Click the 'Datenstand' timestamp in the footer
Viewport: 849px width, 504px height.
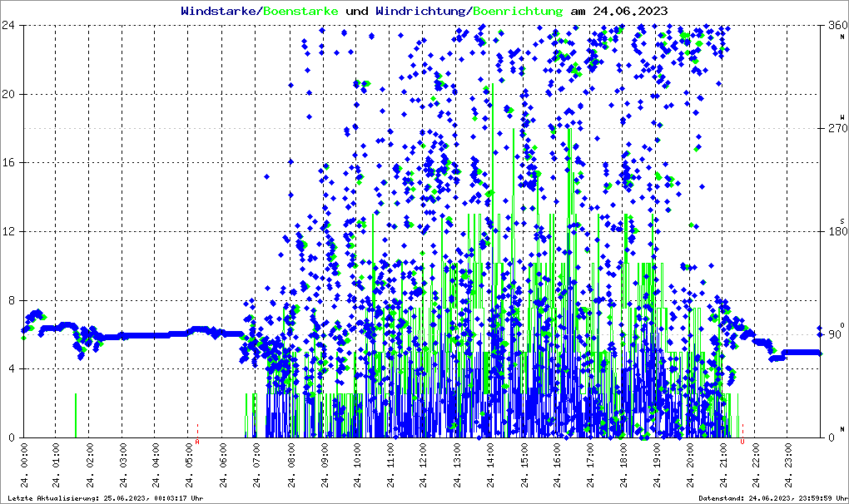pos(771,498)
